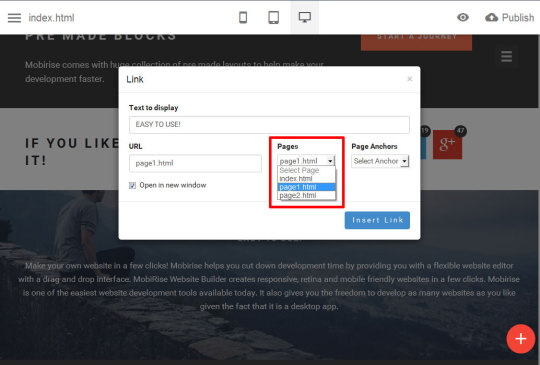
Task: Click the Link dialog title
Action: coord(135,79)
